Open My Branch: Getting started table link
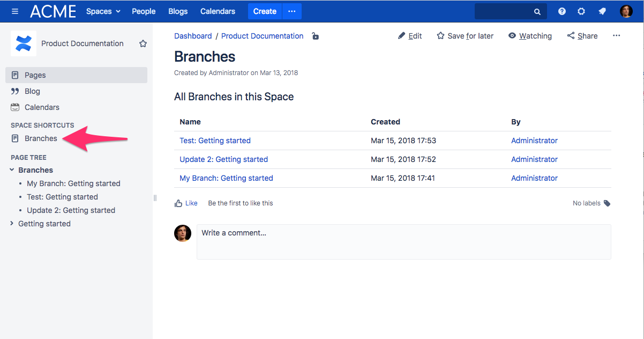 226,178
